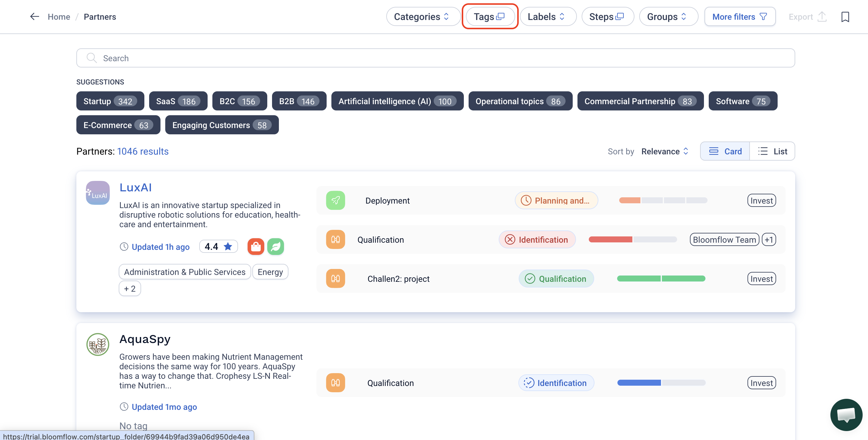Go to Home breadcrumb
The image size is (868, 440).
pyautogui.click(x=59, y=16)
